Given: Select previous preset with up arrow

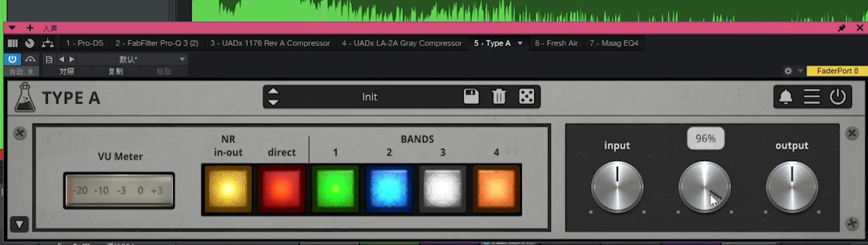Looking at the screenshot, I should (273, 91).
